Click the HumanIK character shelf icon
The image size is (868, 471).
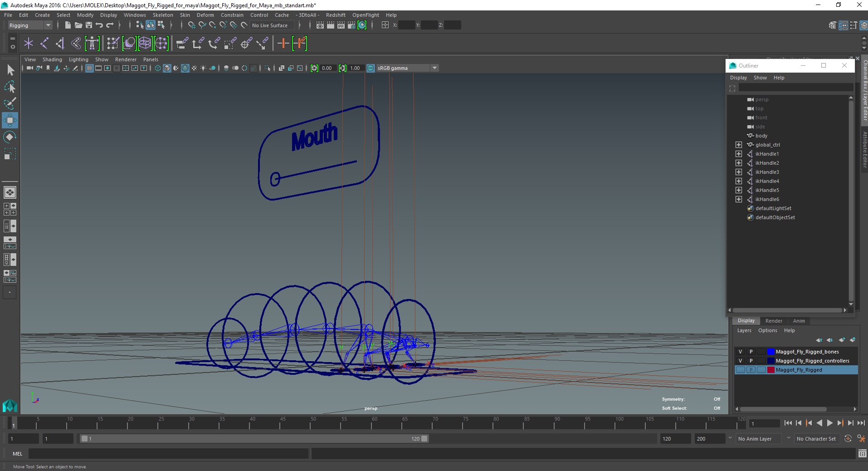tap(92, 44)
